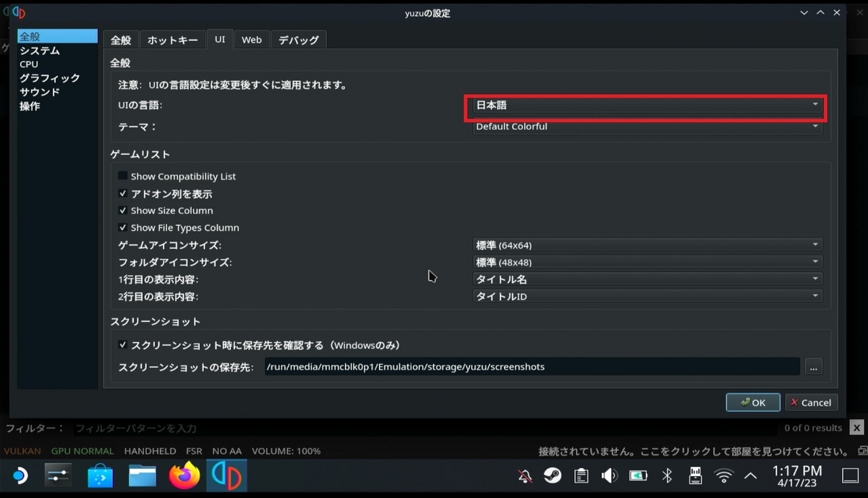Toggle the VULKAN API status button
Viewport: 868px width, 498px height.
[x=22, y=451]
